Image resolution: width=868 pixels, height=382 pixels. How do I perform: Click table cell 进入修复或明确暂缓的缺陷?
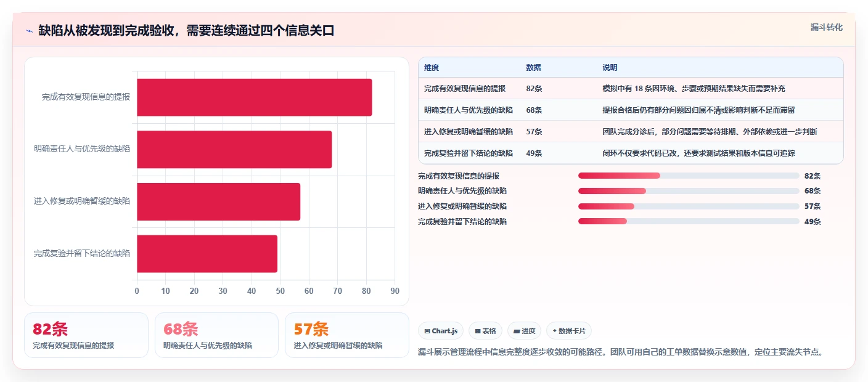click(469, 132)
